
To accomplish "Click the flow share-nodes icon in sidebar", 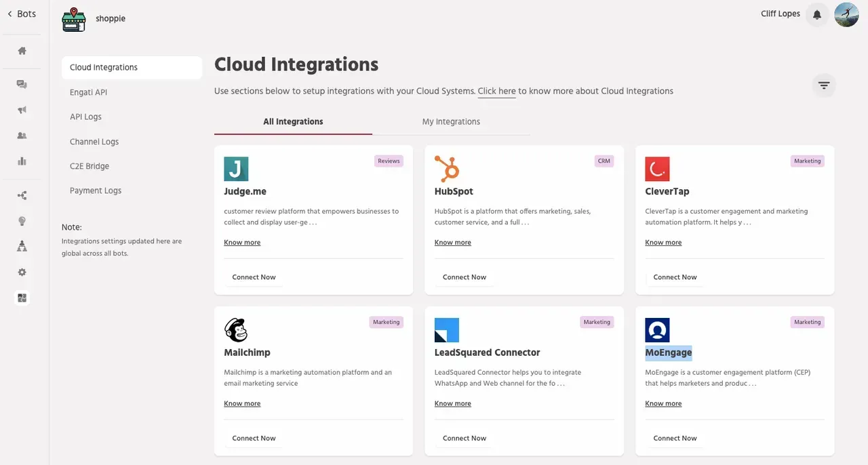I will (22, 195).
